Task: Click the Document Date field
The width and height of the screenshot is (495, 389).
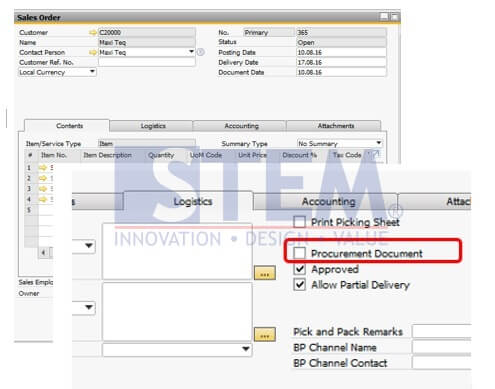Action: pos(341,72)
